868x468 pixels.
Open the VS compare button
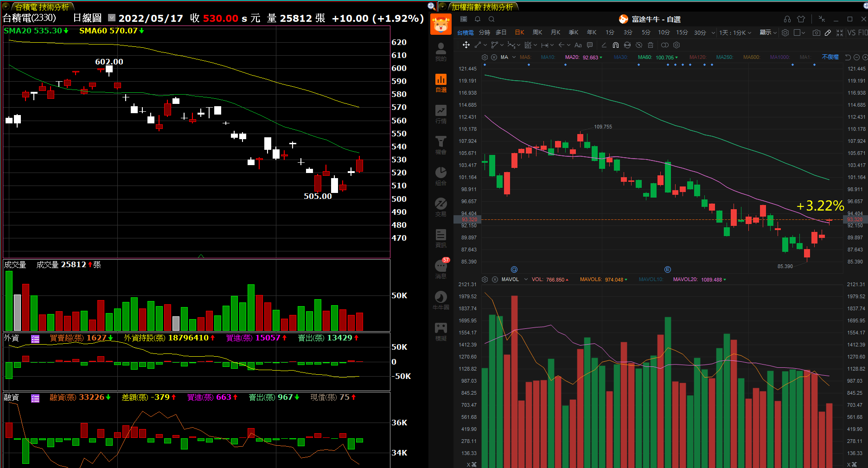click(851, 32)
